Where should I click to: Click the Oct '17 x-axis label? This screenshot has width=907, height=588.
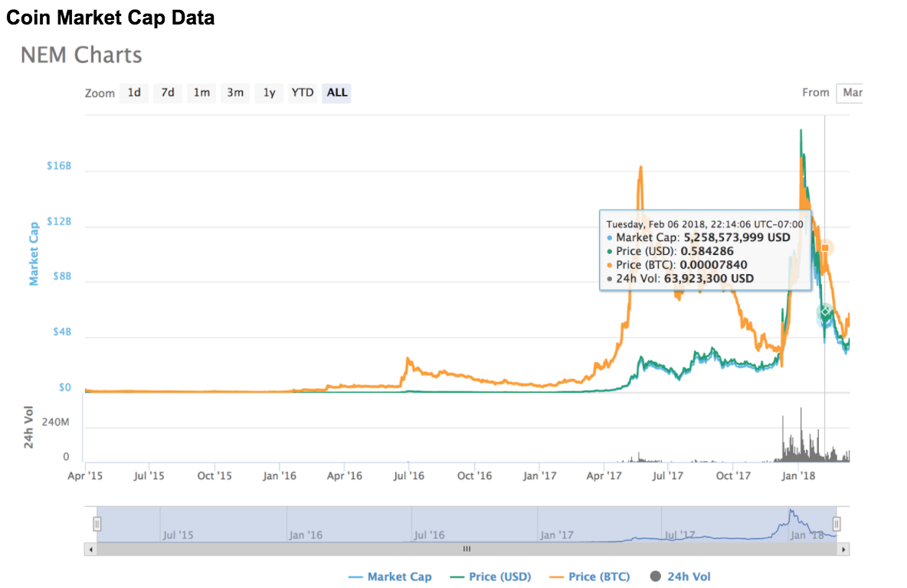[733, 475]
